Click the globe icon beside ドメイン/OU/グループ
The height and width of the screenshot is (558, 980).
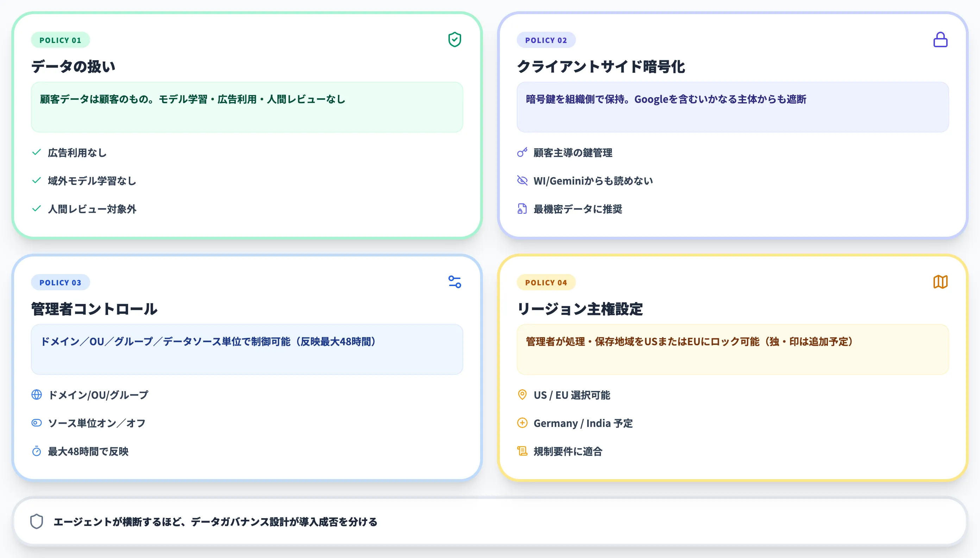[36, 395]
